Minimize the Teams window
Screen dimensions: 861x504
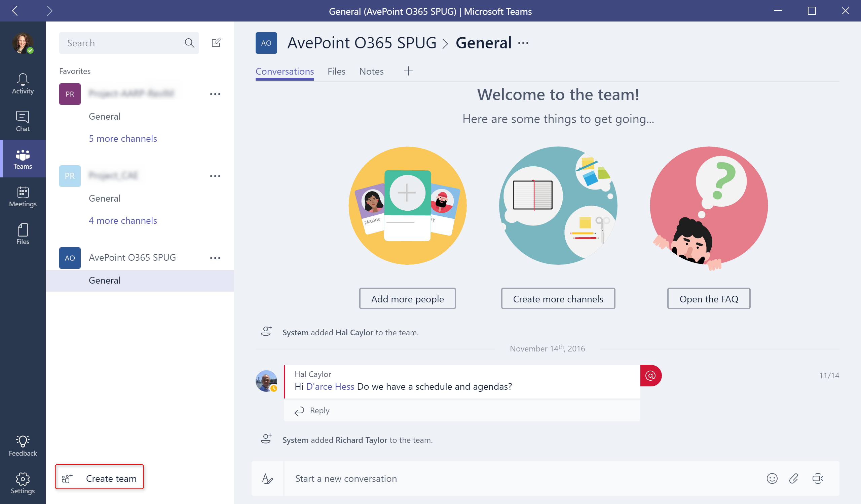click(778, 11)
